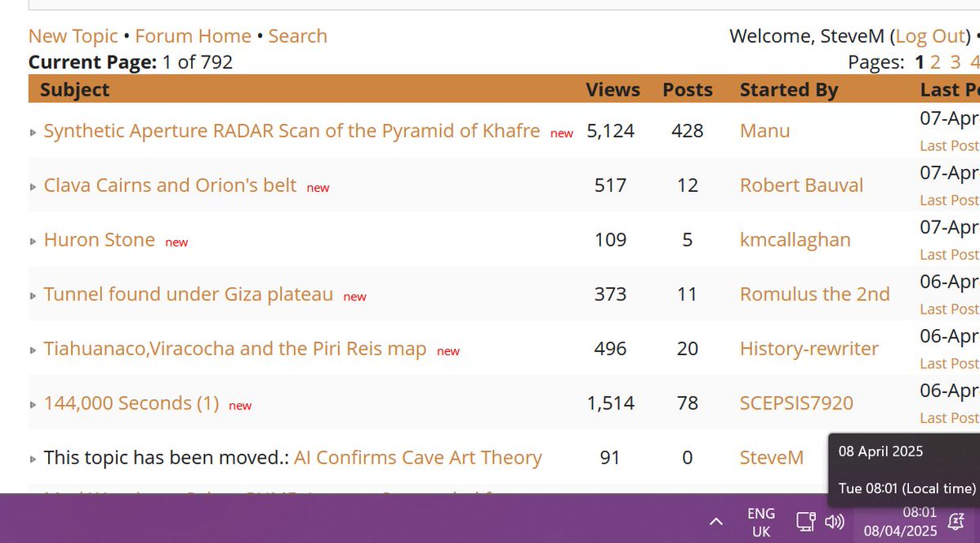
Task: Click the Started By column header
Action: [789, 90]
